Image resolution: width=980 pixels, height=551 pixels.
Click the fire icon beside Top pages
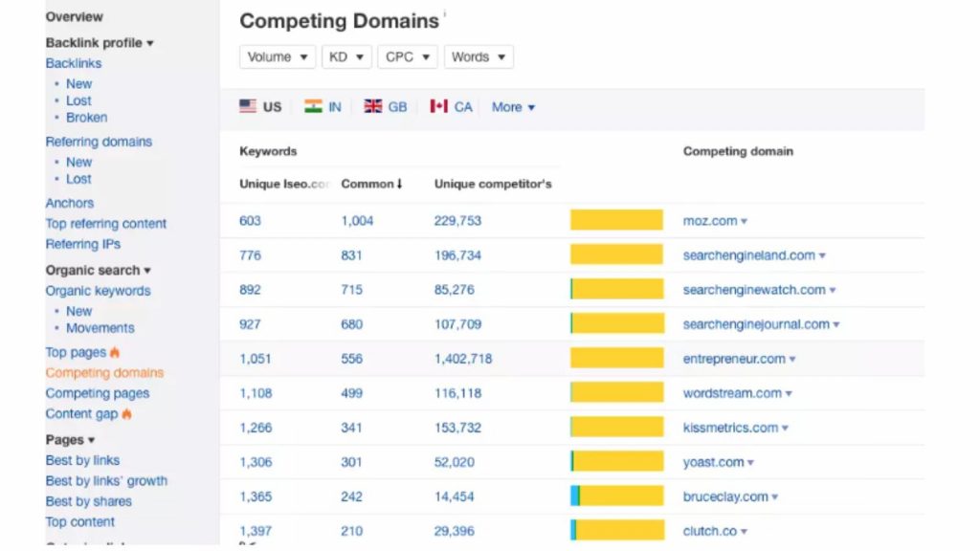[115, 352]
